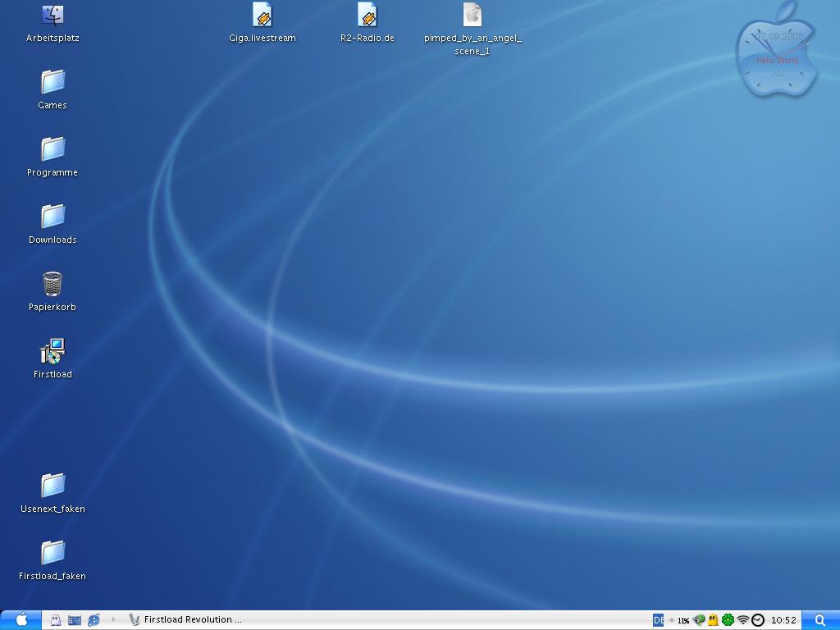Open the search magnifier button
840x630 pixels.
tap(820, 620)
